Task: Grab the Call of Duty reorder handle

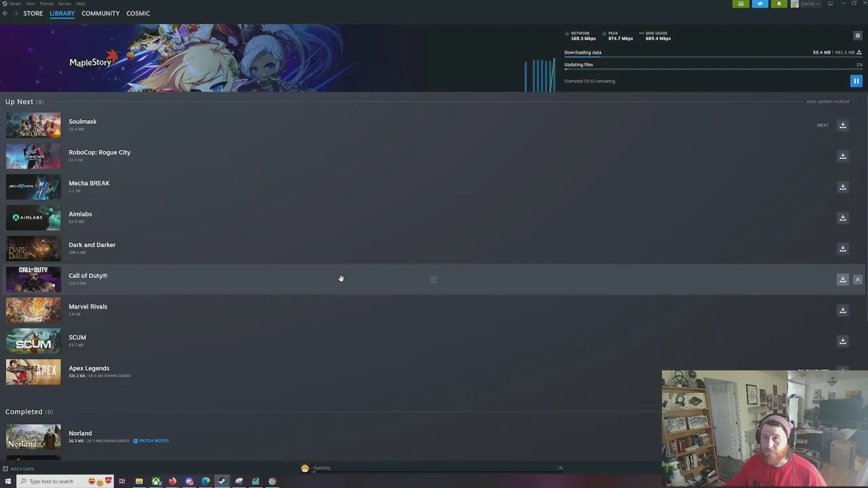Action: pos(433,280)
